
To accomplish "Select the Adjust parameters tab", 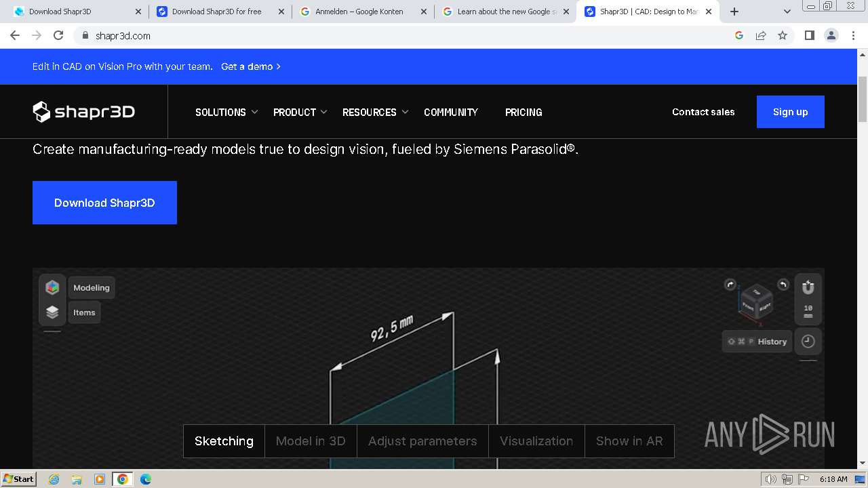I will pyautogui.click(x=422, y=441).
